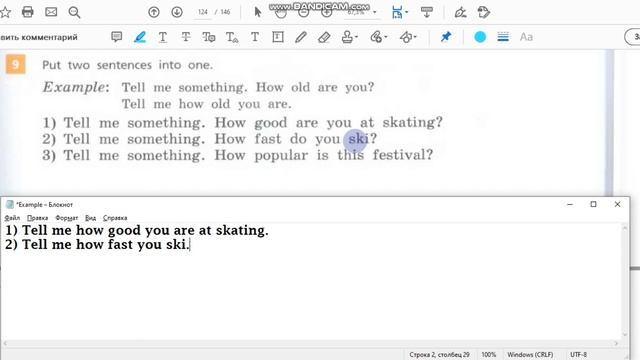
Task: Place cursor at end of 'Tell me how fast you ski.'
Action: click(189, 245)
